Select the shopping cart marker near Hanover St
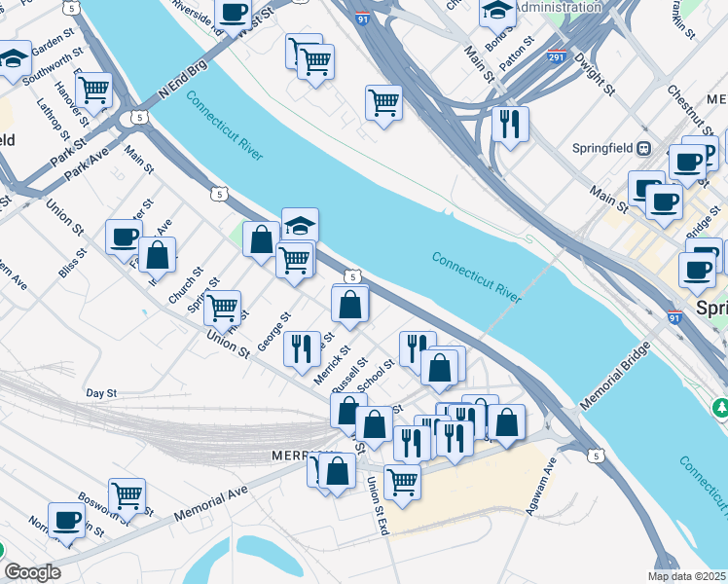Viewport: 728px width, 584px height. [93, 93]
